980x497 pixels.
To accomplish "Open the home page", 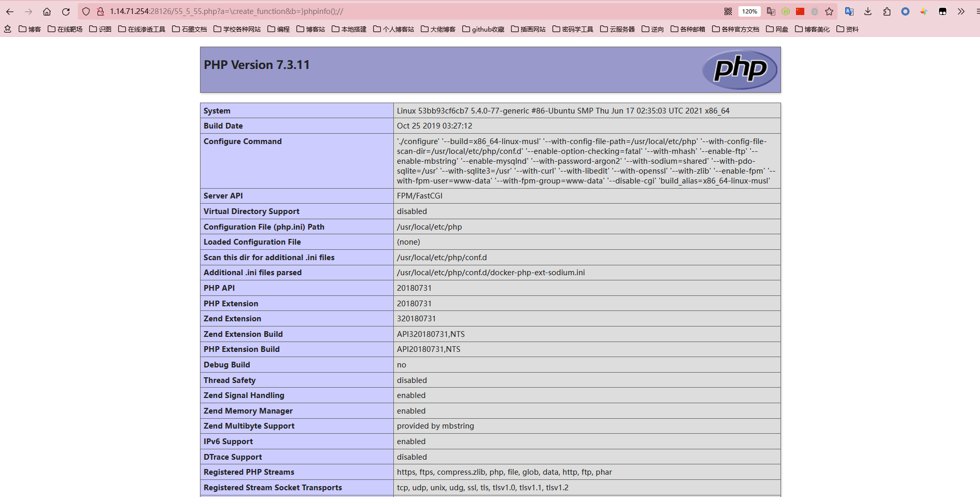I will [x=47, y=11].
